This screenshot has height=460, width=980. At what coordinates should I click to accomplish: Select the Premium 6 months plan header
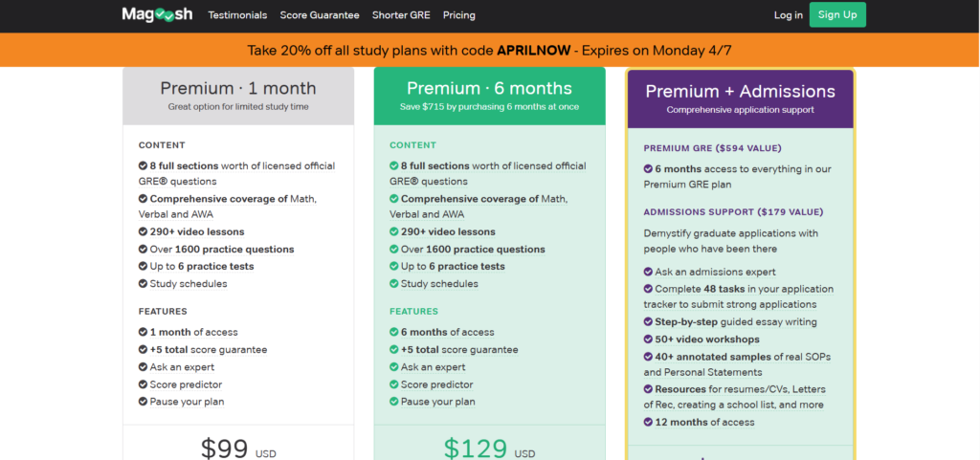click(x=489, y=97)
